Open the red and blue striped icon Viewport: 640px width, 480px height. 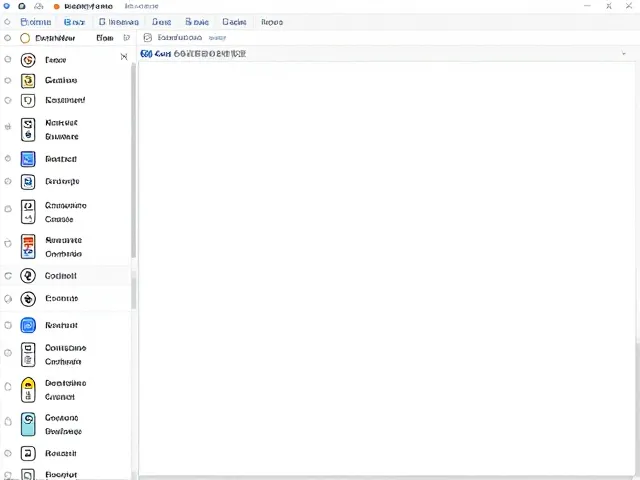pos(28,247)
